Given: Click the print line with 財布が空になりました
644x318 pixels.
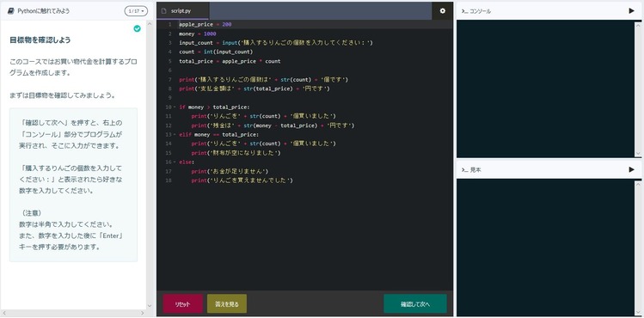Looking at the screenshot, I should (x=236, y=153).
